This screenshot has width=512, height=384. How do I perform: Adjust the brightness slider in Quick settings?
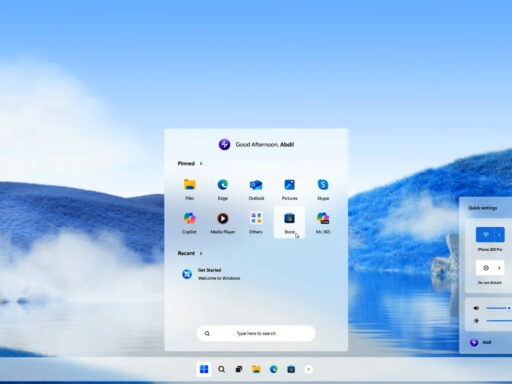click(499, 321)
